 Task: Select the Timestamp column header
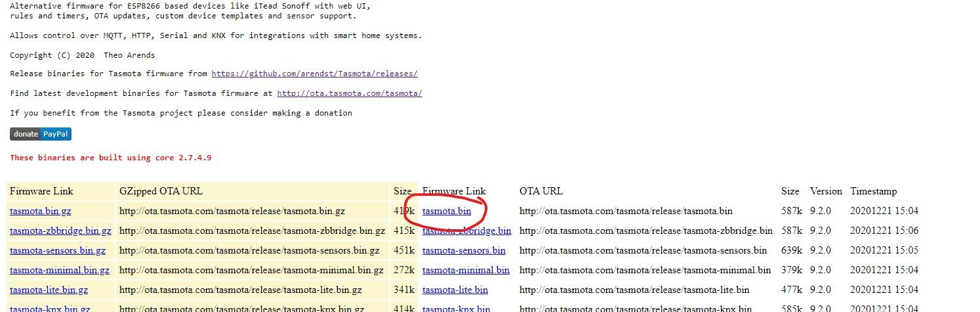(x=874, y=191)
